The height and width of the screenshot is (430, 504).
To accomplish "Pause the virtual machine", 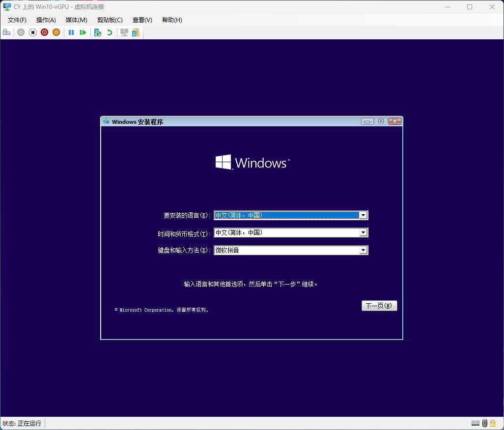I will pos(71,32).
